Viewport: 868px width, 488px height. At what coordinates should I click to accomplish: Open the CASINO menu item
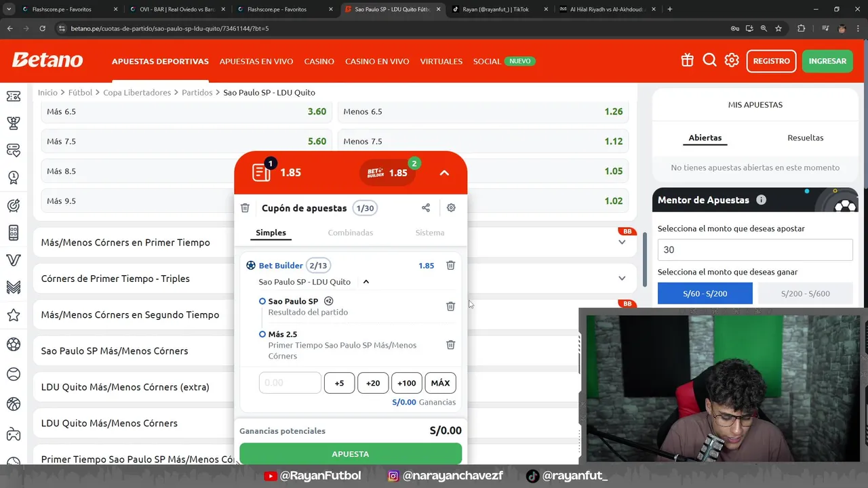pos(319,61)
